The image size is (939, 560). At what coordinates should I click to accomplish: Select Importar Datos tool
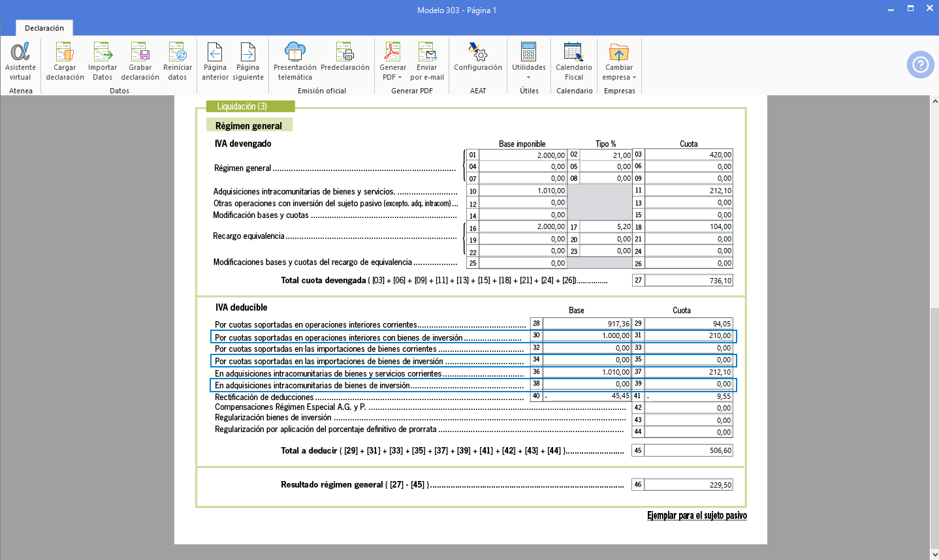pyautogui.click(x=103, y=61)
